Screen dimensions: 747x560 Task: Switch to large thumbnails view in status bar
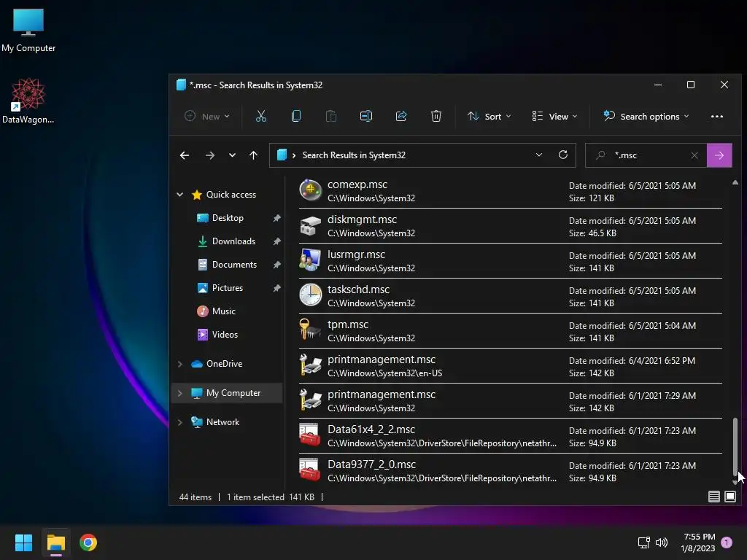point(729,497)
